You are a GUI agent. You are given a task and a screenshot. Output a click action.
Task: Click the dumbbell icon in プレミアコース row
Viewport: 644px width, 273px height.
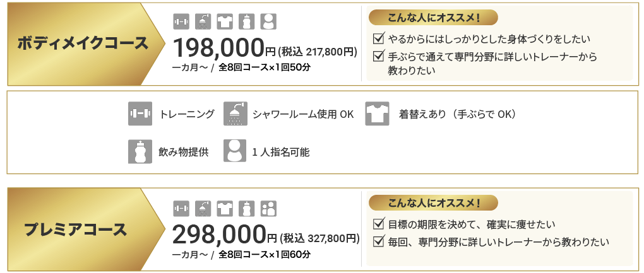point(181,207)
